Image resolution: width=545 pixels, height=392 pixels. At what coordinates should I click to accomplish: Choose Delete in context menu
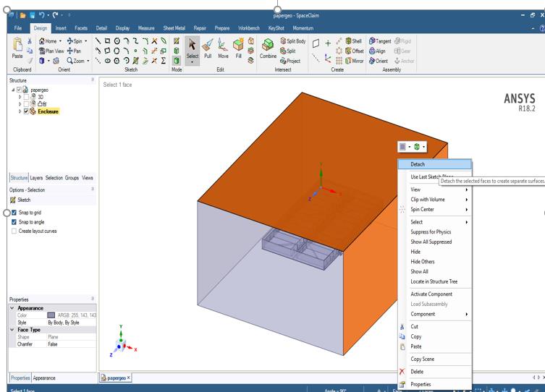(x=435, y=372)
